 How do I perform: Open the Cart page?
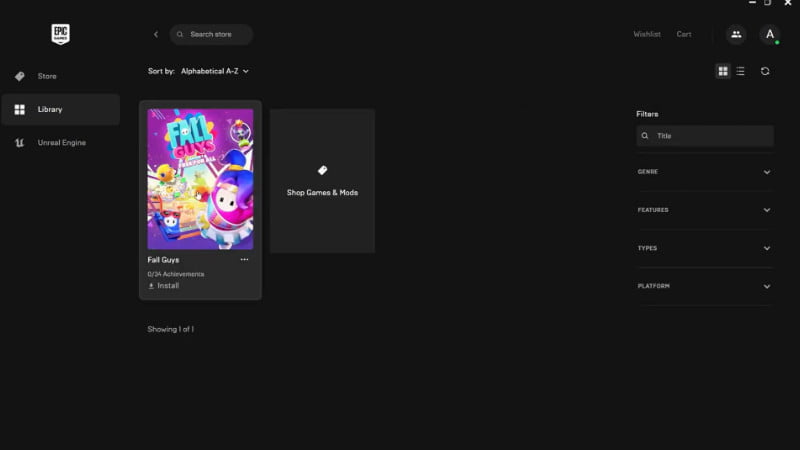point(684,34)
